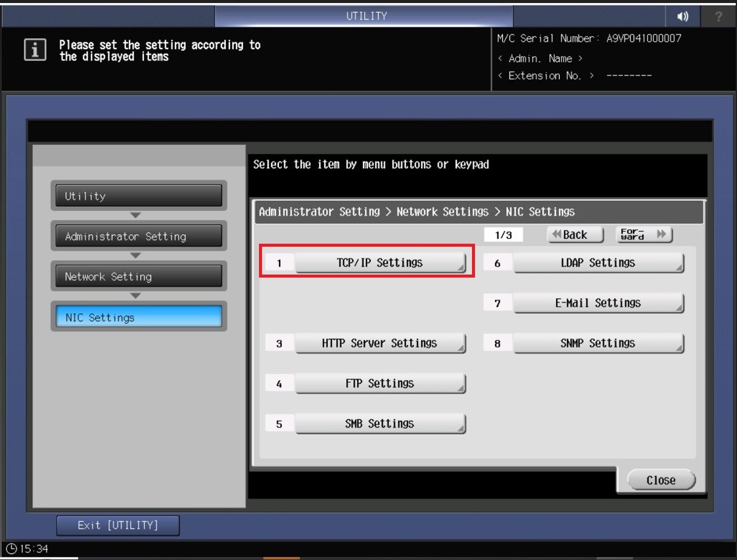Go to Network Setting level
The width and height of the screenshot is (737, 560).
coord(139,277)
